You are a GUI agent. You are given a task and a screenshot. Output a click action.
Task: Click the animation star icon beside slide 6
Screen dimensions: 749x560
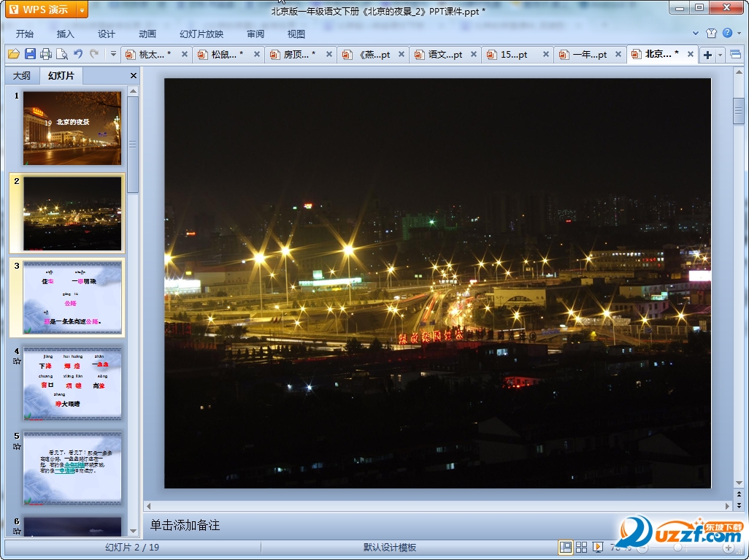coord(17,532)
